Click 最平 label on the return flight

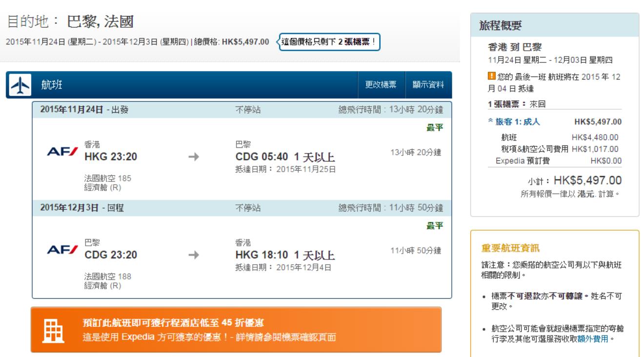pyautogui.click(x=435, y=225)
